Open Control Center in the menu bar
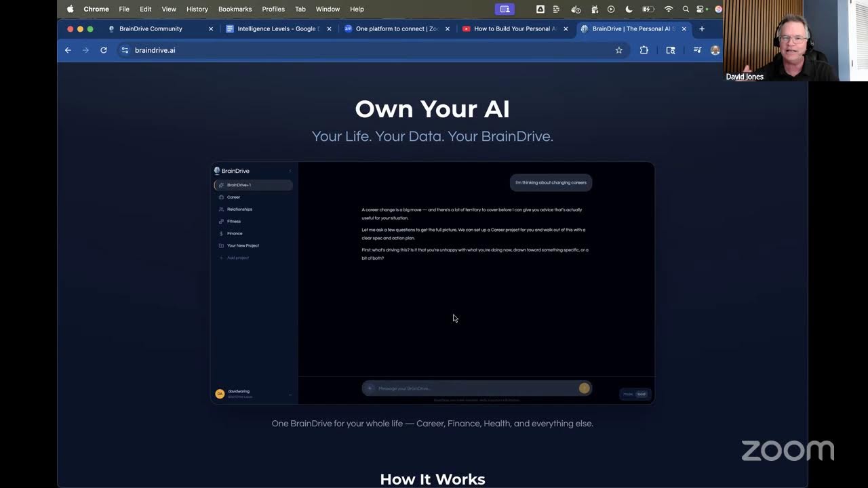868x488 pixels. [701, 9]
